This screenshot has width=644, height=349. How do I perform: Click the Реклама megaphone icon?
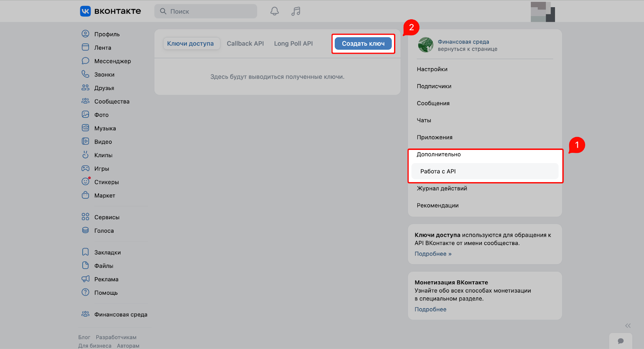click(x=85, y=279)
